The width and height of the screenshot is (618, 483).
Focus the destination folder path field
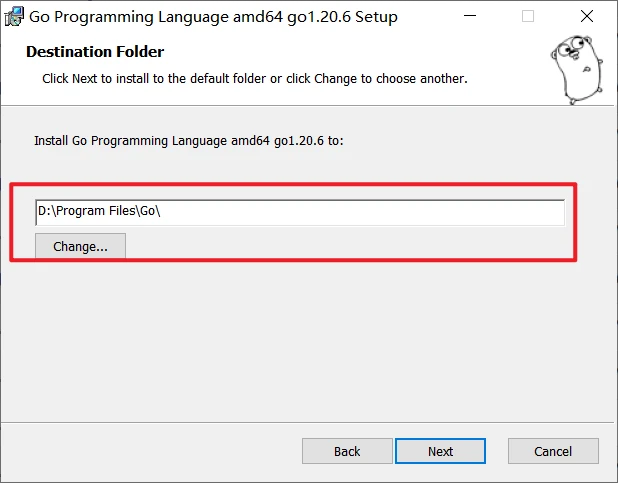[300, 212]
